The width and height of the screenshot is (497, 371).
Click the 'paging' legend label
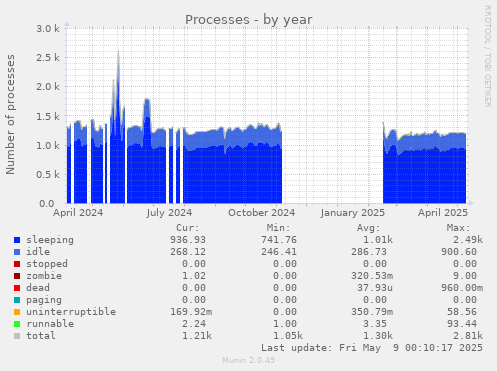pos(44,300)
